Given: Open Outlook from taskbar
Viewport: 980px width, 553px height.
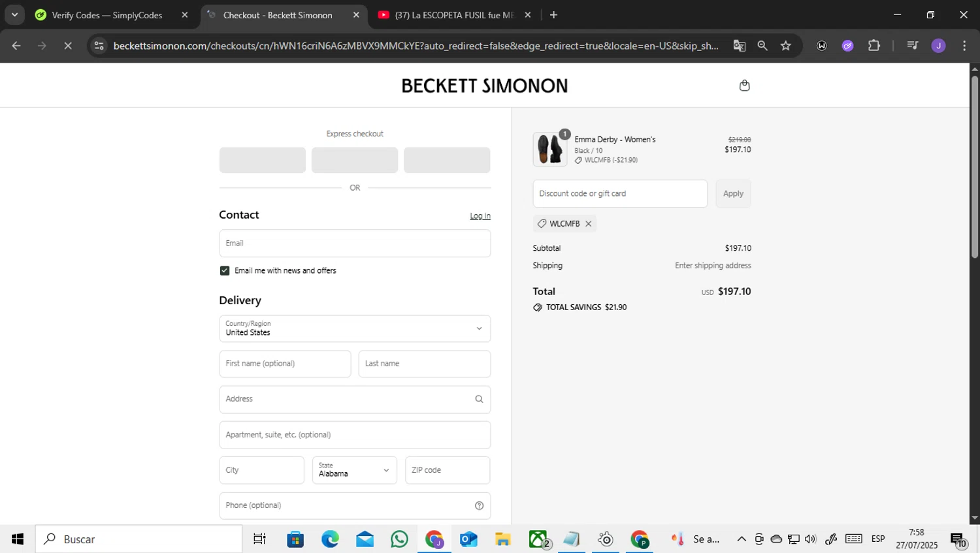Looking at the screenshot, I should [468, 539].
